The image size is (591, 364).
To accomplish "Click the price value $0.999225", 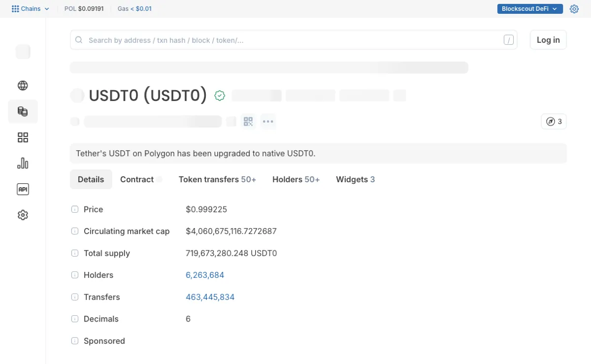I will [206, 209].
